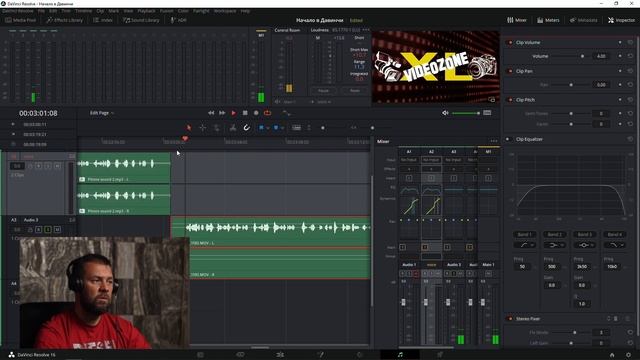The image size is (640, 360).
Task: Toggle the Band 4 button in equalizer
Action: tap(614, 235)
